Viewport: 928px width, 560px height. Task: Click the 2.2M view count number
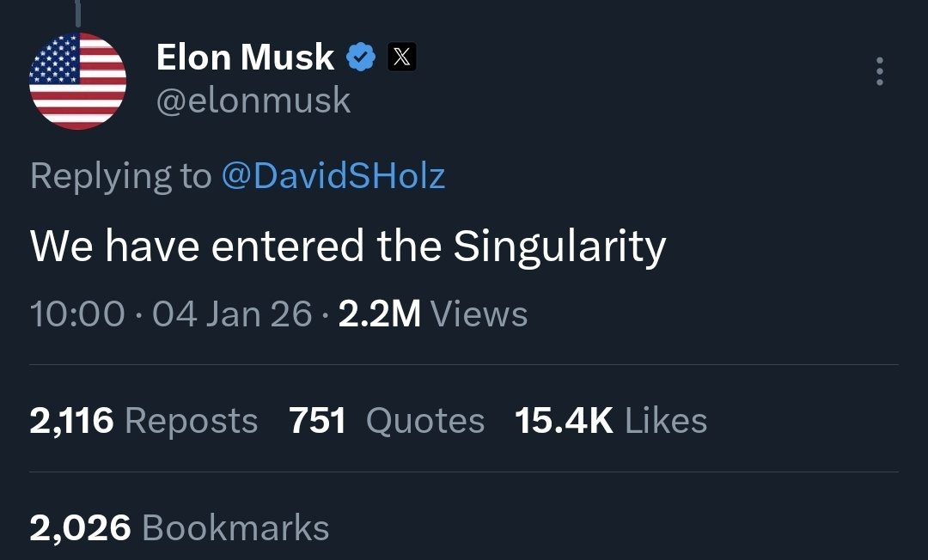pyautogui.click(x=379, y=313)
